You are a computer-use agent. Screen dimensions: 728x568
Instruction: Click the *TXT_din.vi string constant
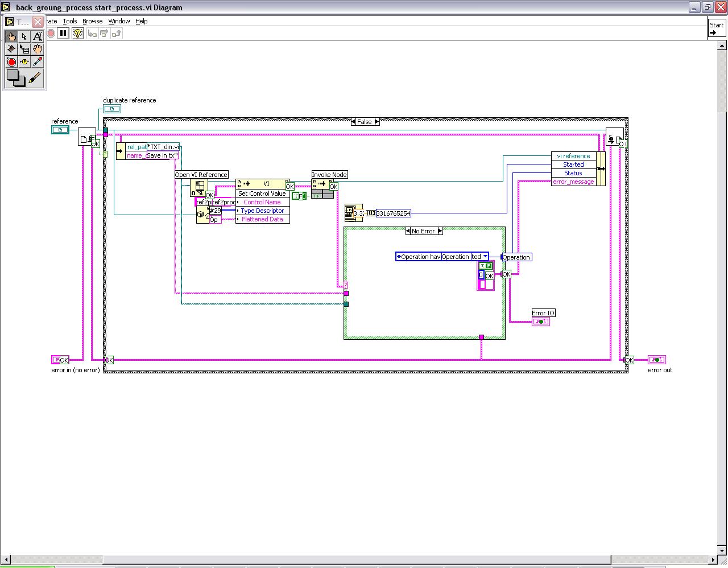click(163, 147)
